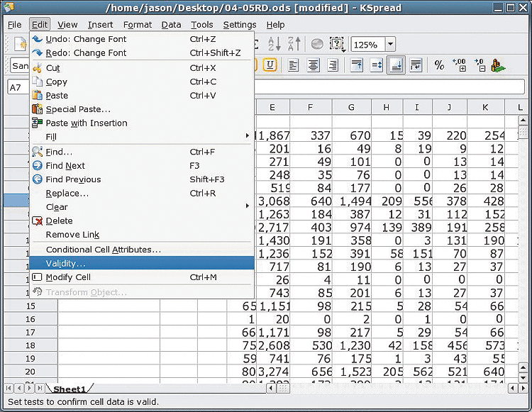Click the vertical scrollbar up arrow
Image resolution: width=532 pixels, height=412 pixels.
[523, 121]
